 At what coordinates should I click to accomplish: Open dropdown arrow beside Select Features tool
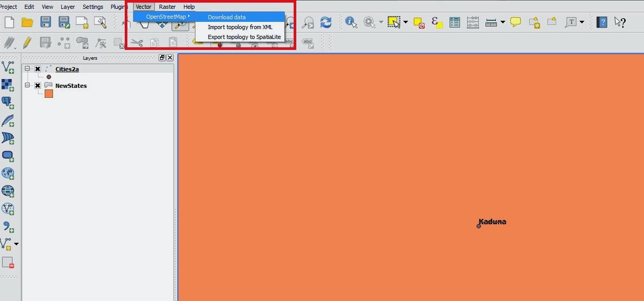tap(405, 22)
